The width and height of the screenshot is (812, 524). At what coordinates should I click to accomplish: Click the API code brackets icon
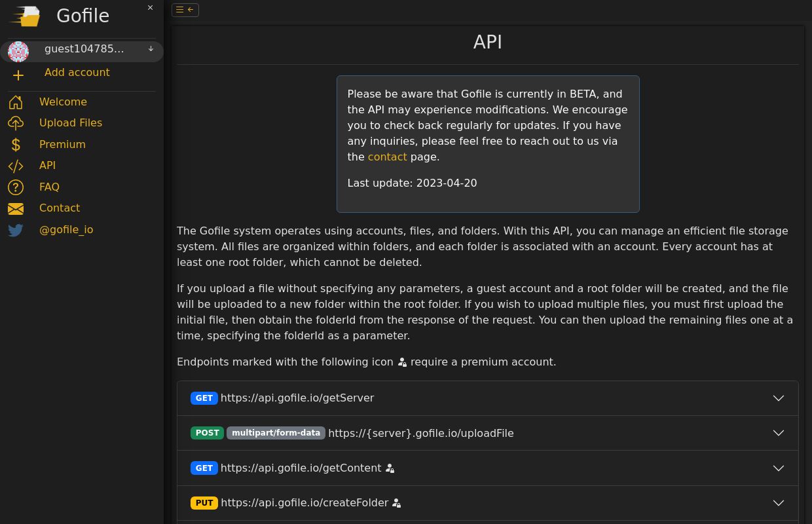click(16, 166)
